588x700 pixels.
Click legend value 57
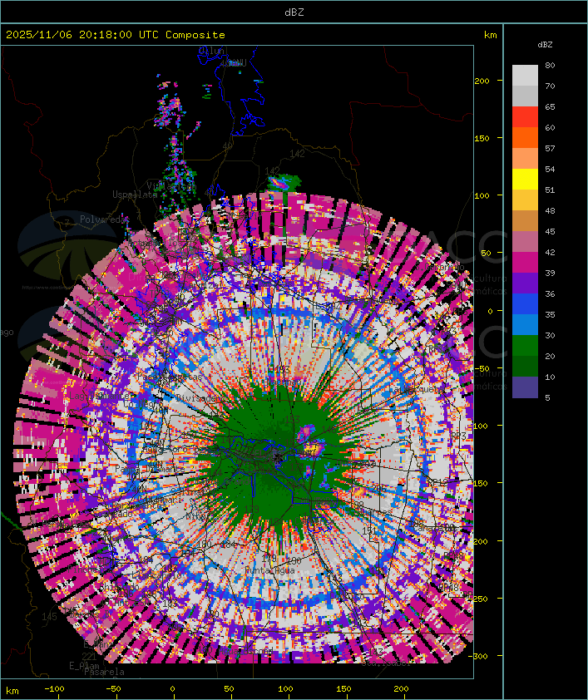pyautogui.click(x=550, y=148)
